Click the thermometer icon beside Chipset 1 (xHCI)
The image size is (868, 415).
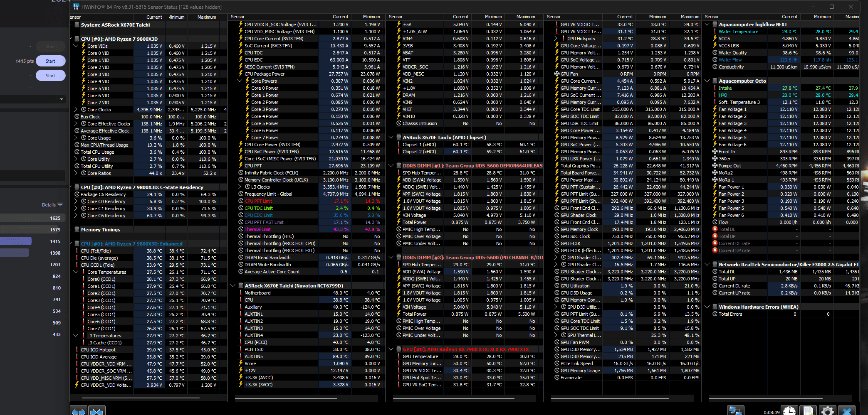click(399, 145)
